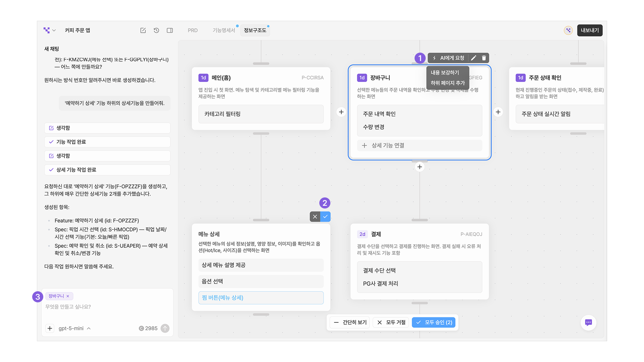Reject change with X on 메뉴 상세
The width and height of the screenshot is (644, 362).
(x=315, y=217)
